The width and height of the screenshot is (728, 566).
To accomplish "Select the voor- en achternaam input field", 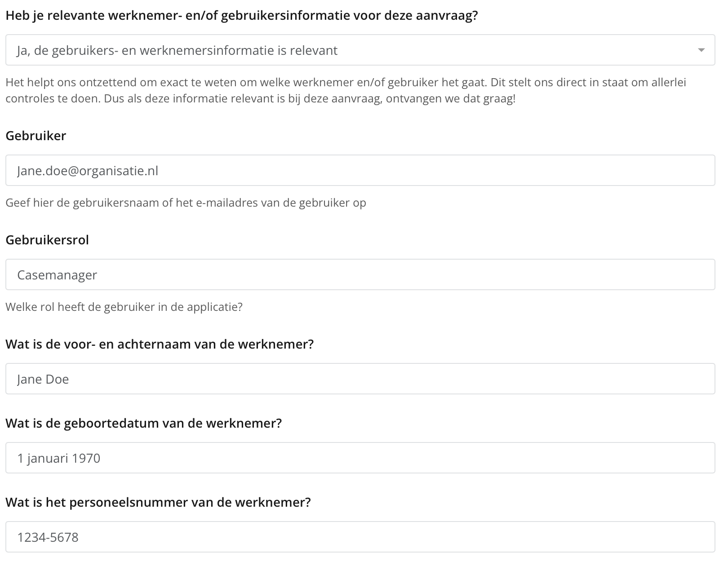I will [x=360, y=379].
